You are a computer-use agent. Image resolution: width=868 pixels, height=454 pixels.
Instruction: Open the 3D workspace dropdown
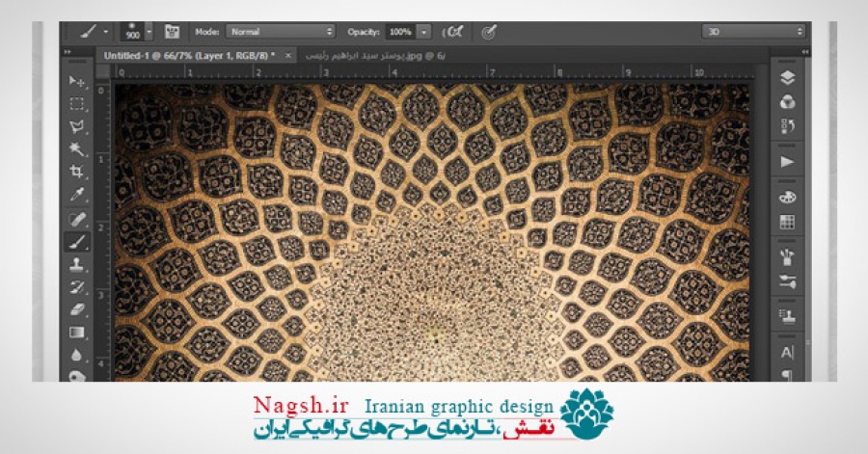(x=754, y=32)
